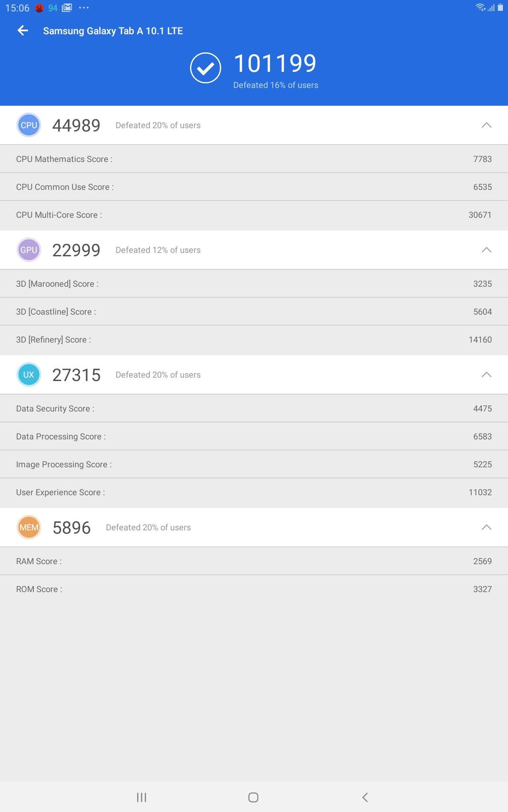
Task: Select the CPU Multi-Core Score row
Action: click(254, 215)
